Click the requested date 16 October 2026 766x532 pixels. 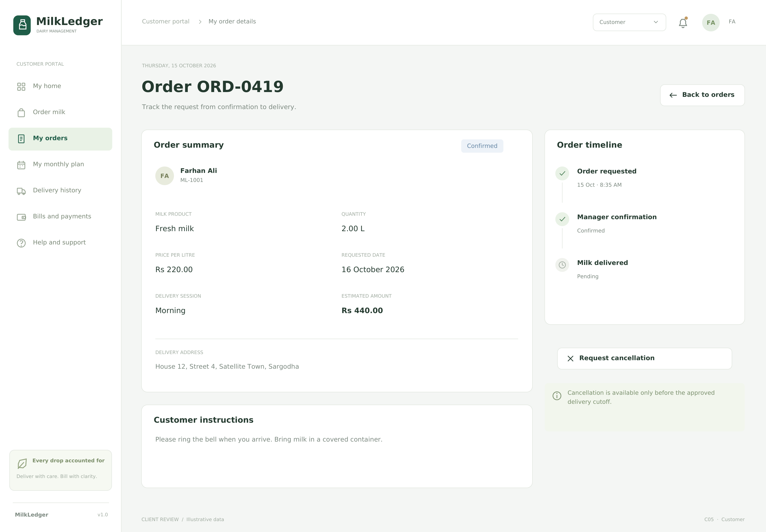373,270
